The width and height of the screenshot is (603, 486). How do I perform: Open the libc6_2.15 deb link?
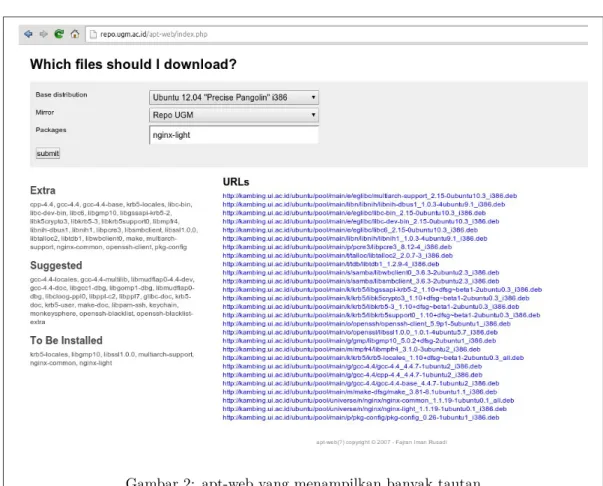coord(350,230)
